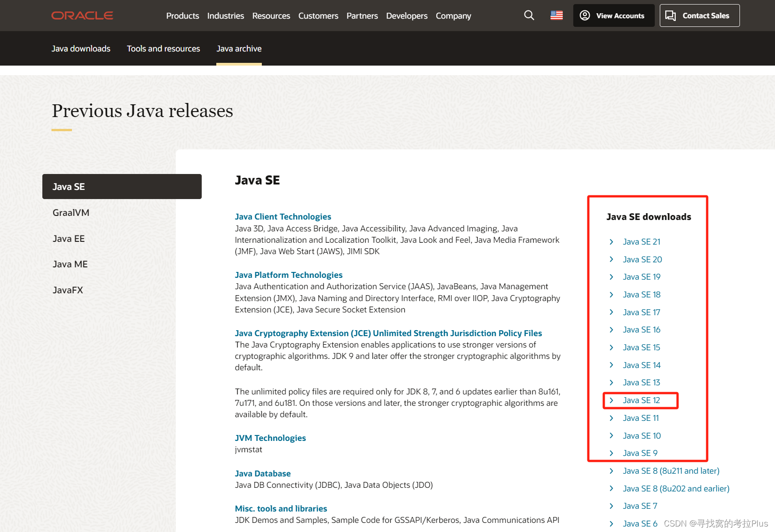Click the chevron beside Java SE 18
The width and height of the screenshot is (775, 532).
612,295
